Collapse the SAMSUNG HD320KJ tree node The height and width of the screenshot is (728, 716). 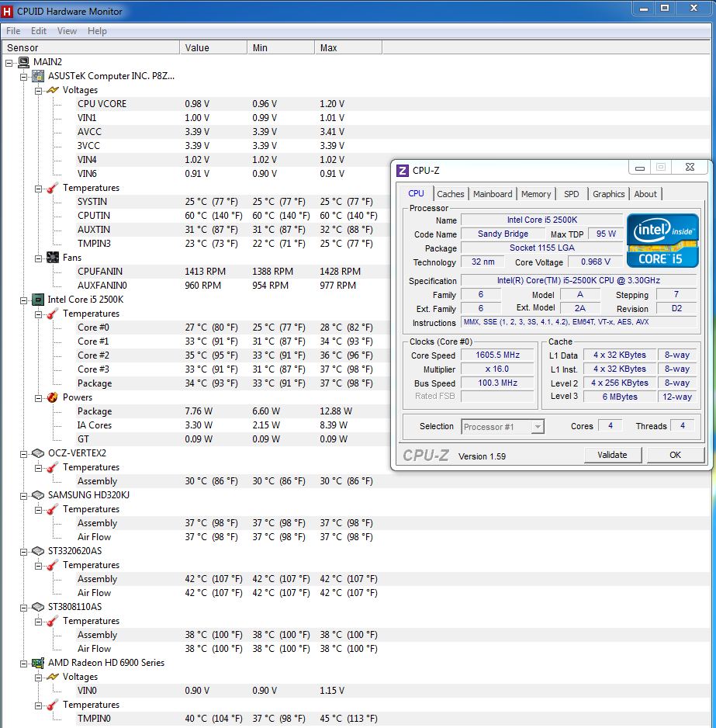(x=24, y=495)
